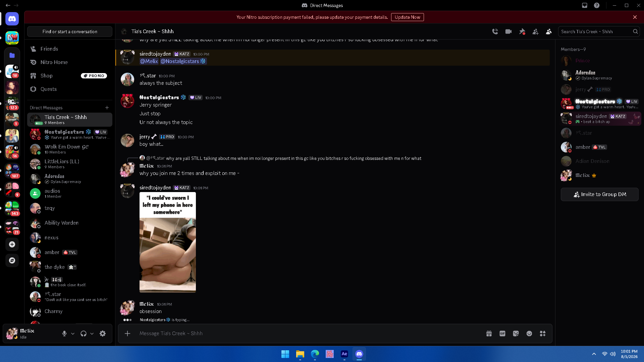Select the Tia's Creek ~ Shhh conversation
Viewport: 644px width, 362px height.
70,120
